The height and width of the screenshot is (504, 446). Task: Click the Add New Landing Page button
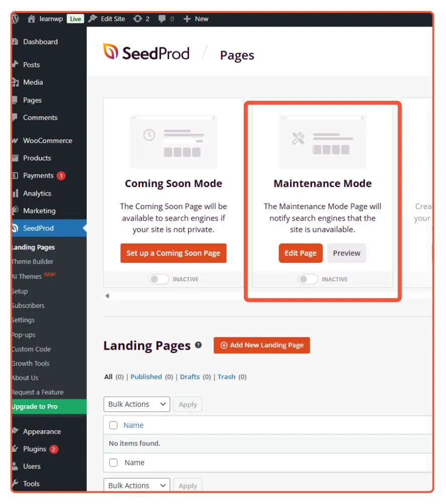261,345
